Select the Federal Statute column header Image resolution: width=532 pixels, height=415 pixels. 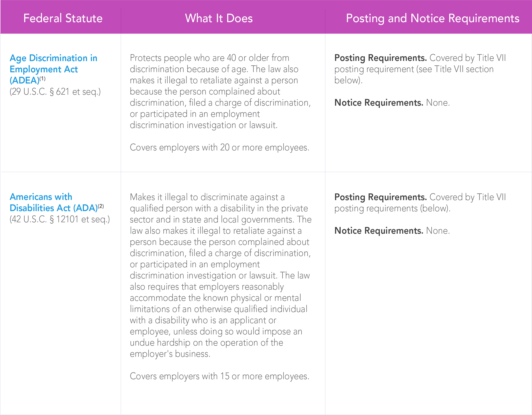point(63,19)
